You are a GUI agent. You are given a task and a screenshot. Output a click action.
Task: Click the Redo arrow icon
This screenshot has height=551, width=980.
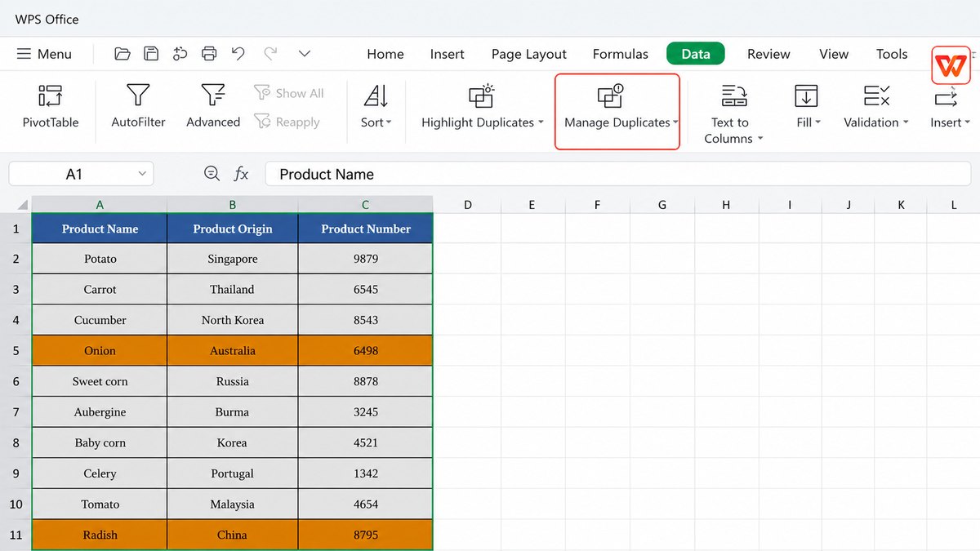coord(270,54)
